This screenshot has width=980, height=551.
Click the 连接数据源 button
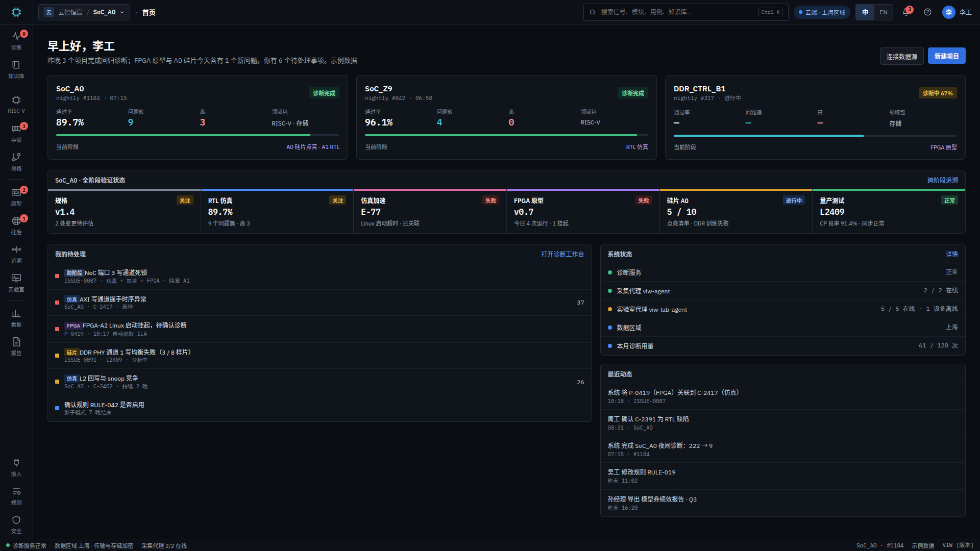[901, 56]
